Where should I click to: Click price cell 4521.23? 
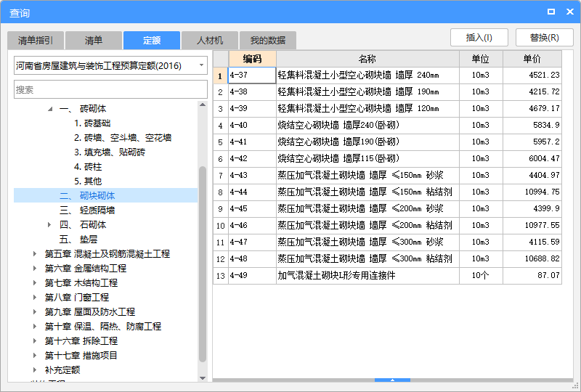point(532,75)
